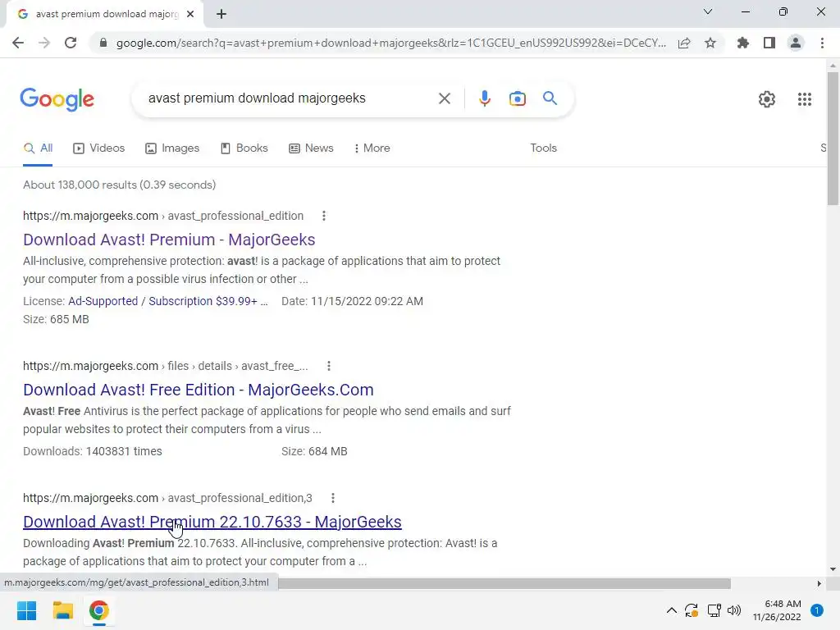Screen dimensions: 840x630
Task: Open Download Avast! Premium - MajorGeeks result
Action: [x=169, y=240]
